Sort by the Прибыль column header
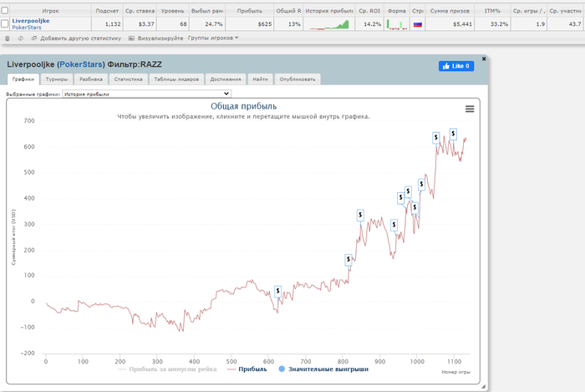Viewport: 585px width, 392px height. click(x=250, y=11)
